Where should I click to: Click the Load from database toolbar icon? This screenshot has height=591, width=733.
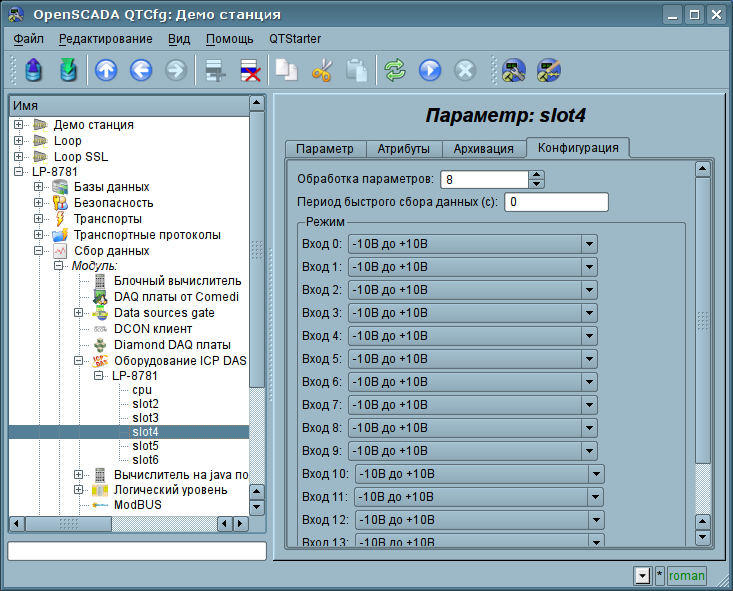(x=35, y=70)
